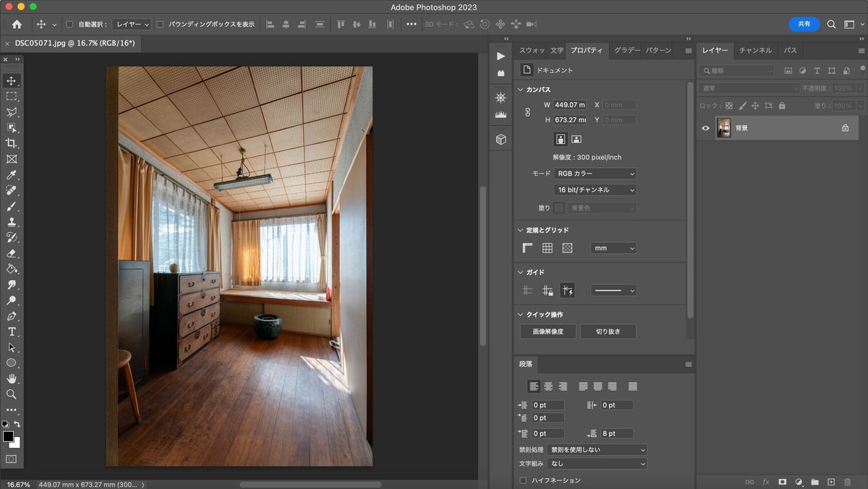This screenshot has width=868, height=489.
Task: Toggle landscape canvas orientation button
Action: [576, 139]
